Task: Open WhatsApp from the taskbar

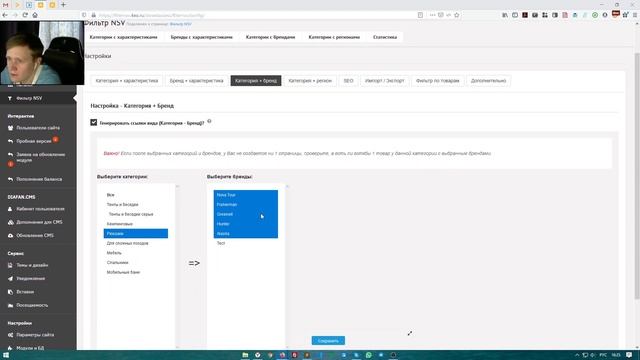Action: 369,355
